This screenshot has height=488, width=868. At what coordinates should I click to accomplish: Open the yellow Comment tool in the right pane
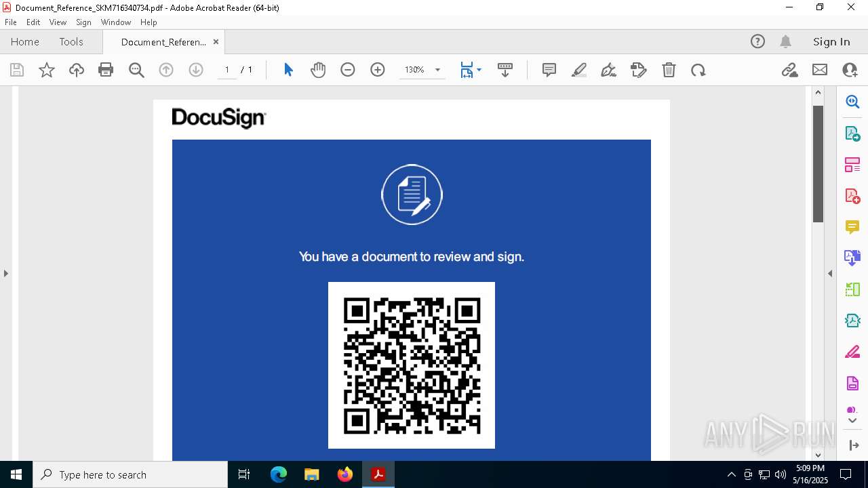pyautogui.click(x=852, y=227)
